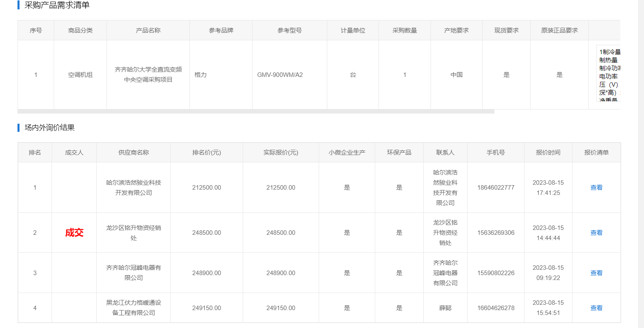644x328 pixels.
Task: Select the 排名价(元) column header
Action: 207,153
